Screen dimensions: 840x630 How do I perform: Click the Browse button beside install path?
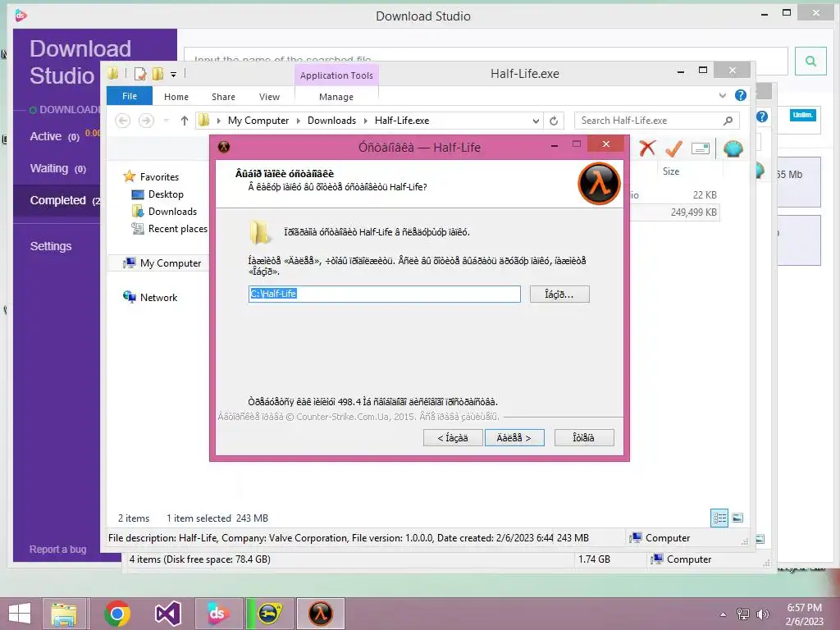(559, 294)
